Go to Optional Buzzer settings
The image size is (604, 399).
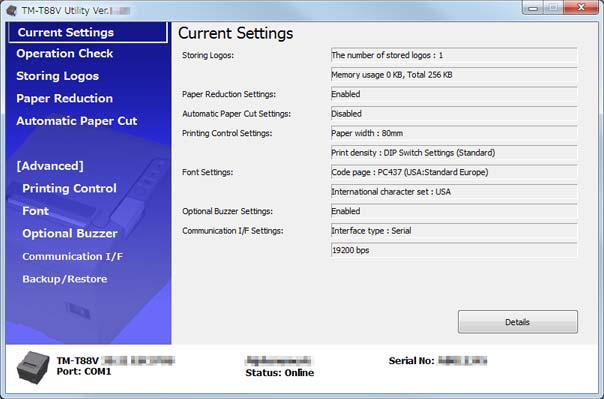pos(70,233)
